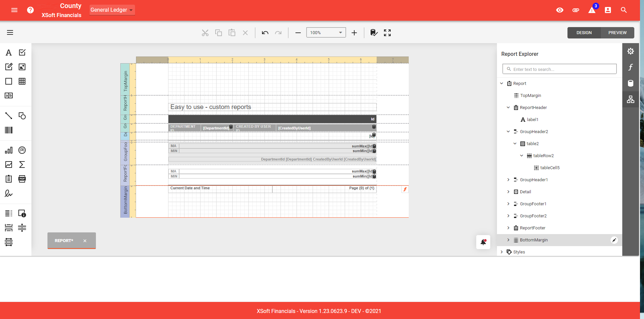The image size is (644, 319).
Task: Click the Undo arrow icon
Action: [265, 33]
